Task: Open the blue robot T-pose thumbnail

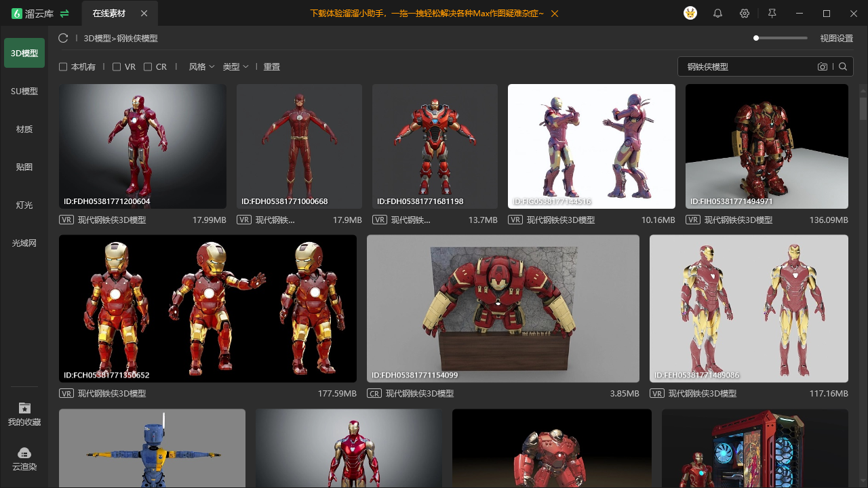Action: (152, 448)
